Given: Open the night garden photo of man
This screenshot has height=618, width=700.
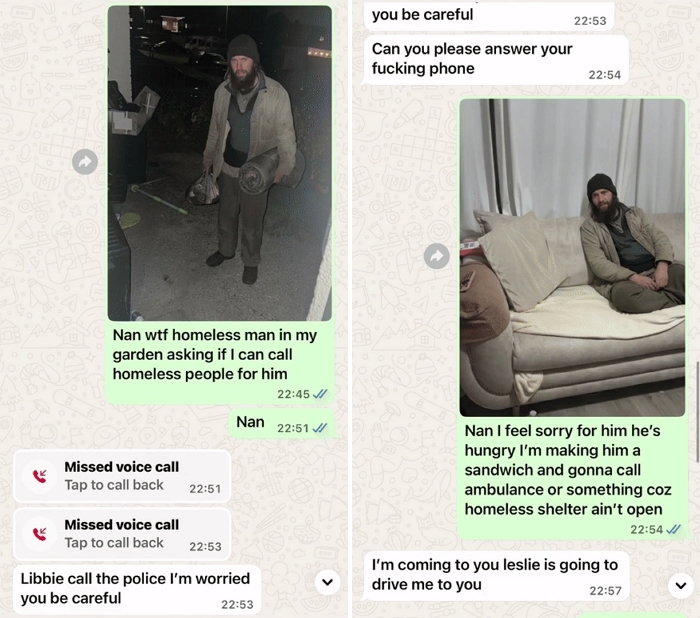Looking at the screenshot, I should tap(220, 163).
